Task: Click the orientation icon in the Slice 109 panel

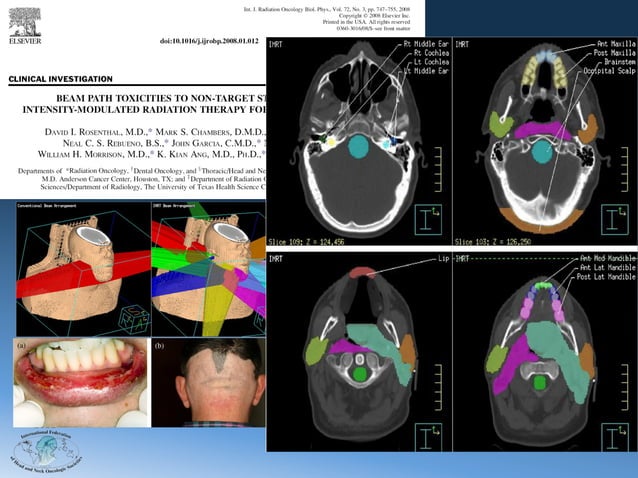Action: coord(428,220)
